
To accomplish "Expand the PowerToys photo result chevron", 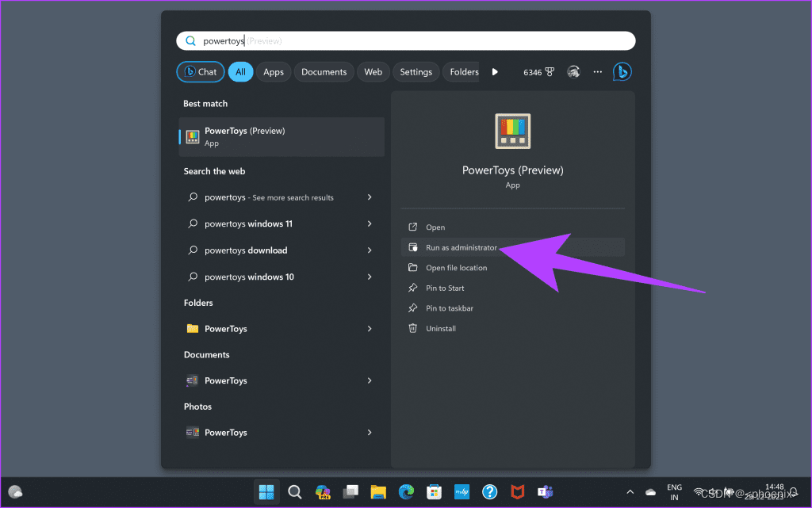I will coord(370,432).
